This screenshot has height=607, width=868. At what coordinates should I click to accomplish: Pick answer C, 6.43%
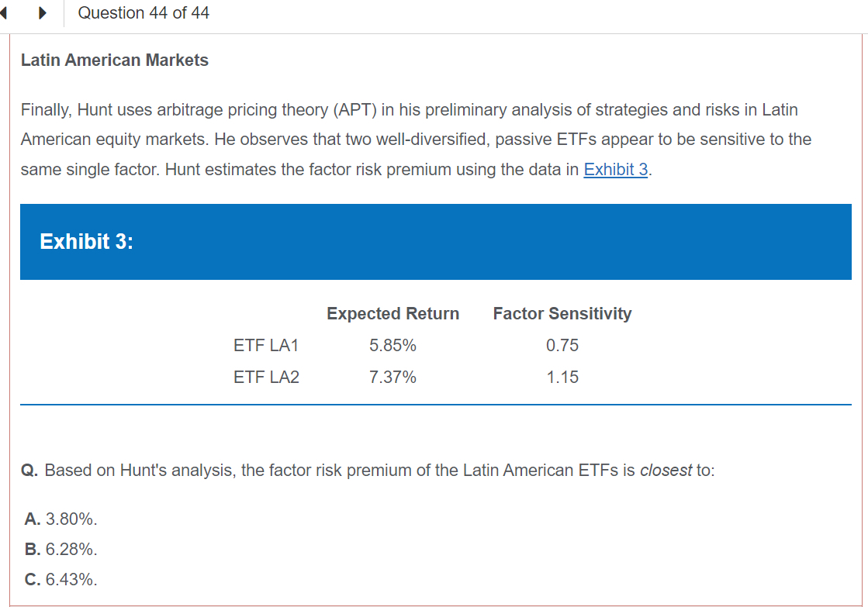pos(61,579)
